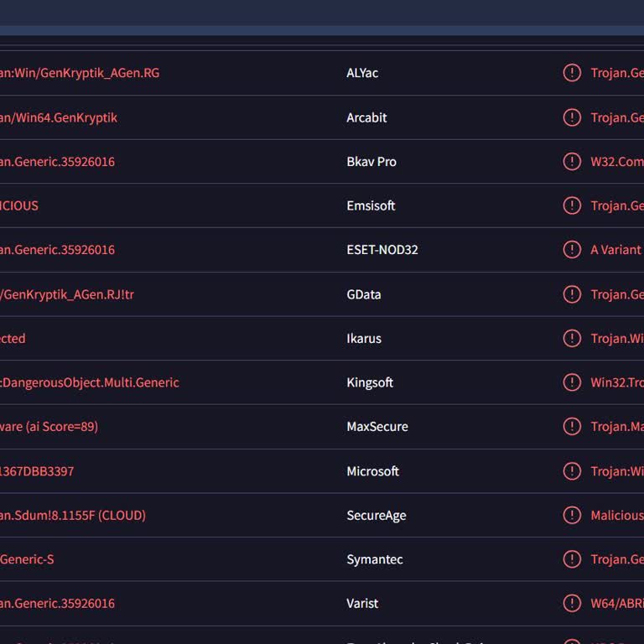Click the alert icon in ALYac row

572,73
